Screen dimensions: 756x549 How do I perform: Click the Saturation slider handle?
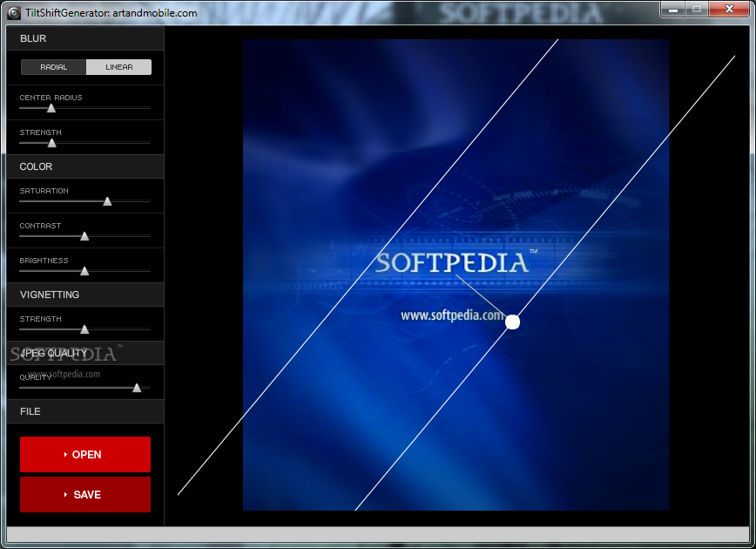(x=107, y=201)
